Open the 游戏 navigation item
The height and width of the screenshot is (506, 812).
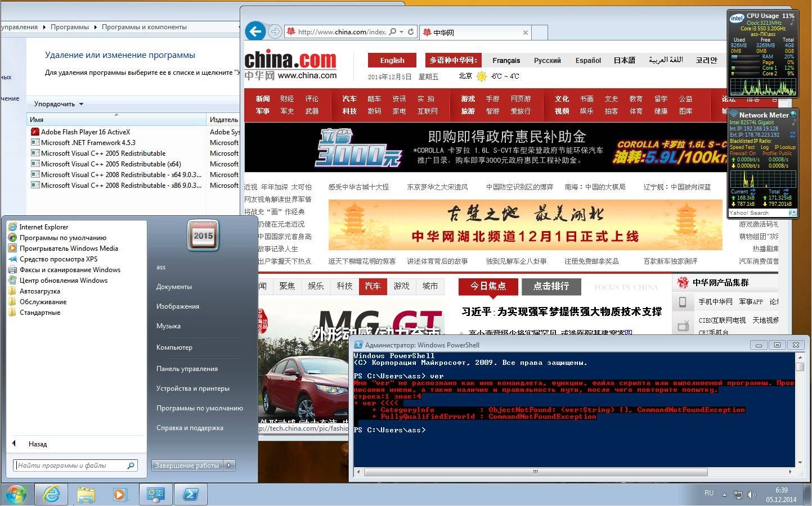(468, 99)
